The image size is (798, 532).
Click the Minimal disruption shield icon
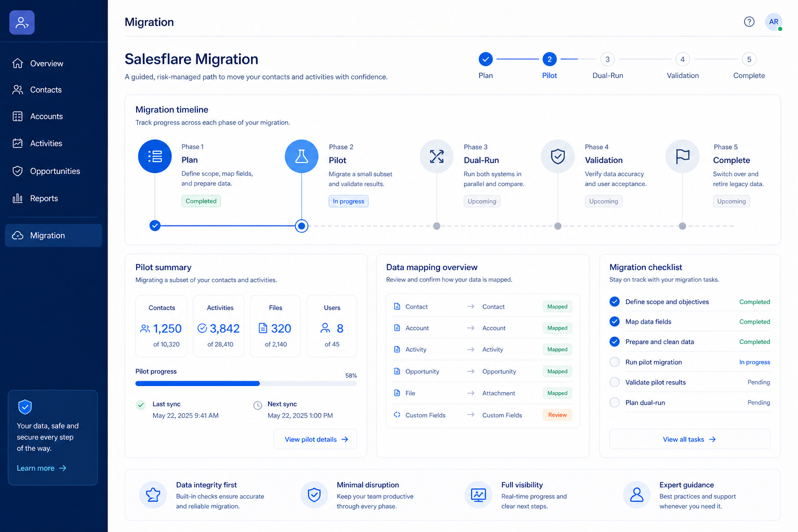point(314,495)
